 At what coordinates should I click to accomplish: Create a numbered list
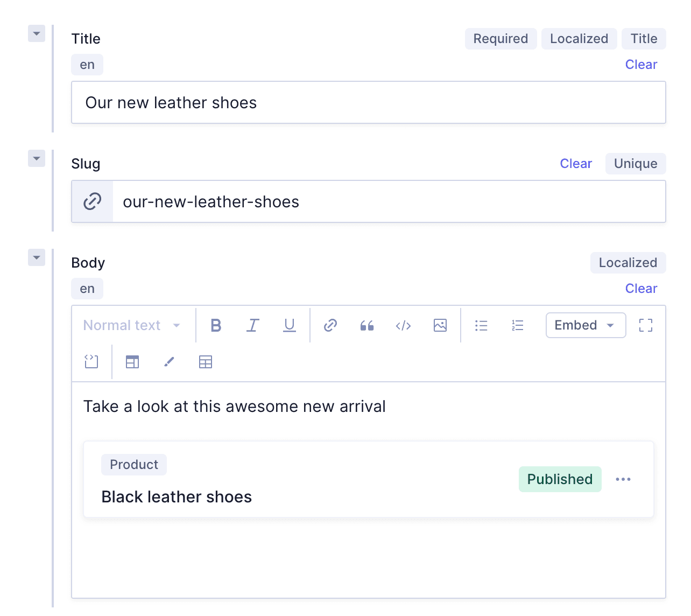pyautogui.click(x=517, y=325)
